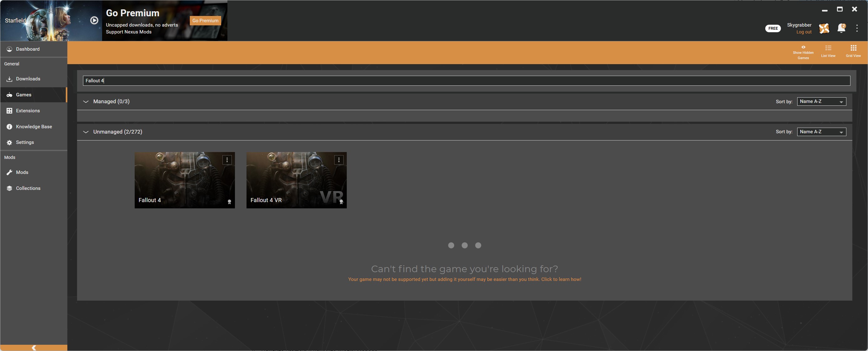The width and height of the screenshot is (868, 351).
Task: Click the FREE membership badge
Action: click(773, 28)
